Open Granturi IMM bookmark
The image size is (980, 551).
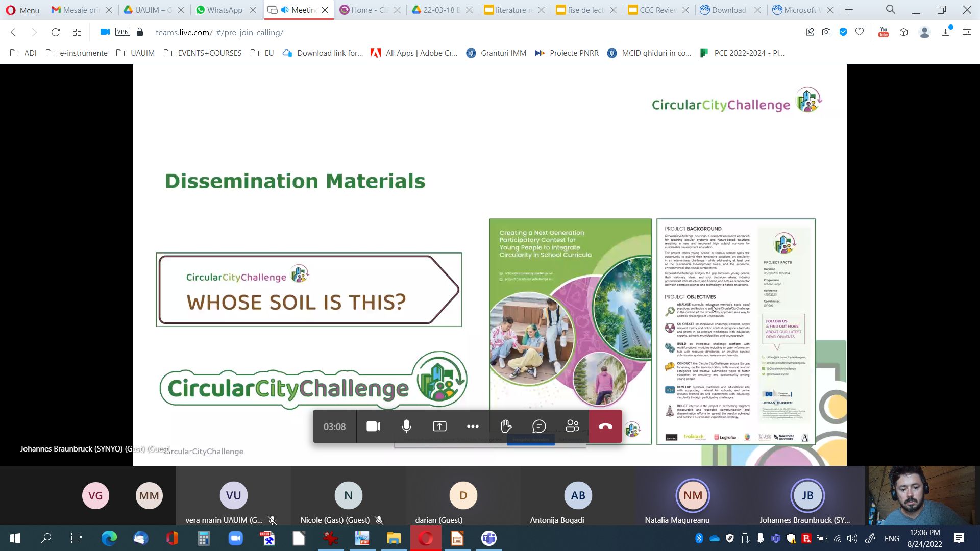(x=496, y=53)
